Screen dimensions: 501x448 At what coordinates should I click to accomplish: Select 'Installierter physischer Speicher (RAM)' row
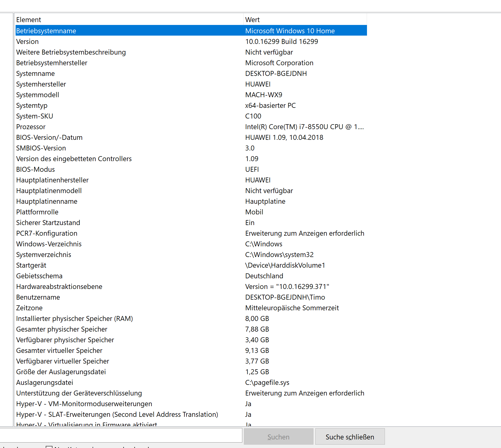(75, 319)
